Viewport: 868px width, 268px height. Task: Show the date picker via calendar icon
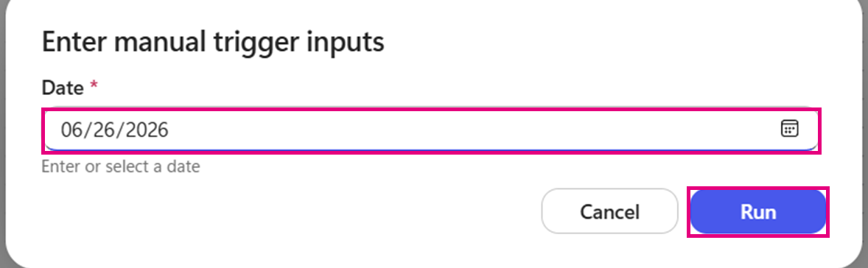click(x=789, y=129)
